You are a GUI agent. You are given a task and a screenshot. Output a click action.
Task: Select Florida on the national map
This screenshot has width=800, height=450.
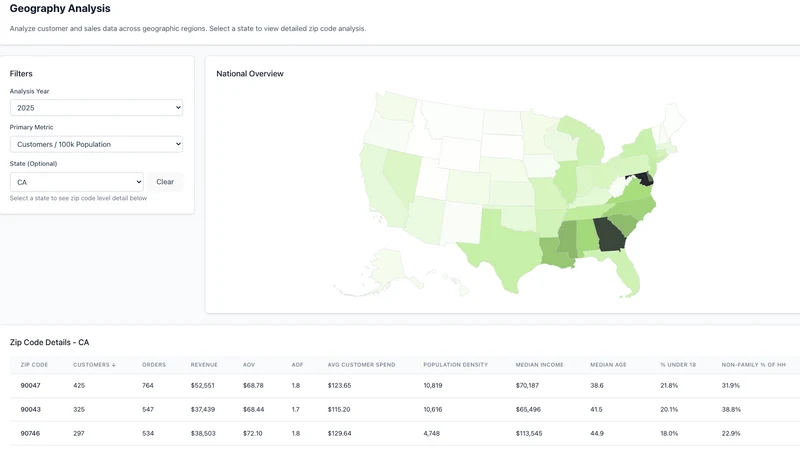(x=627, y=270)
